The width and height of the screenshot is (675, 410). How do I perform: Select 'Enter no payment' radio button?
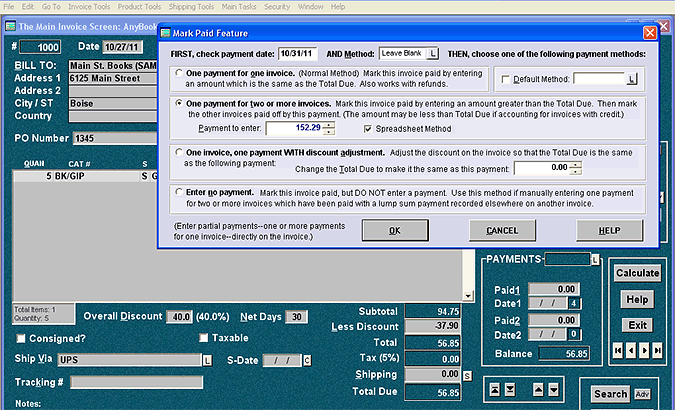(x=179, y=188)
